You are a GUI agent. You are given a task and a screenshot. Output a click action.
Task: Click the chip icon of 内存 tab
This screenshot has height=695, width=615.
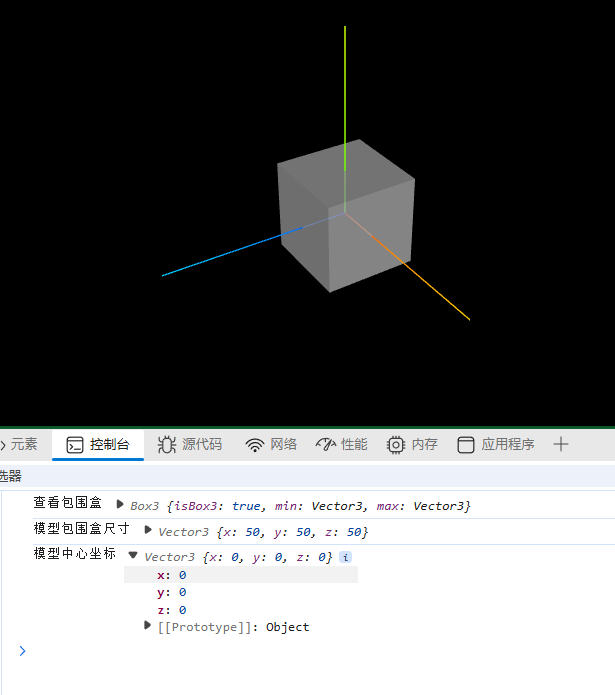pyautogui.click(x=396, y=445)
